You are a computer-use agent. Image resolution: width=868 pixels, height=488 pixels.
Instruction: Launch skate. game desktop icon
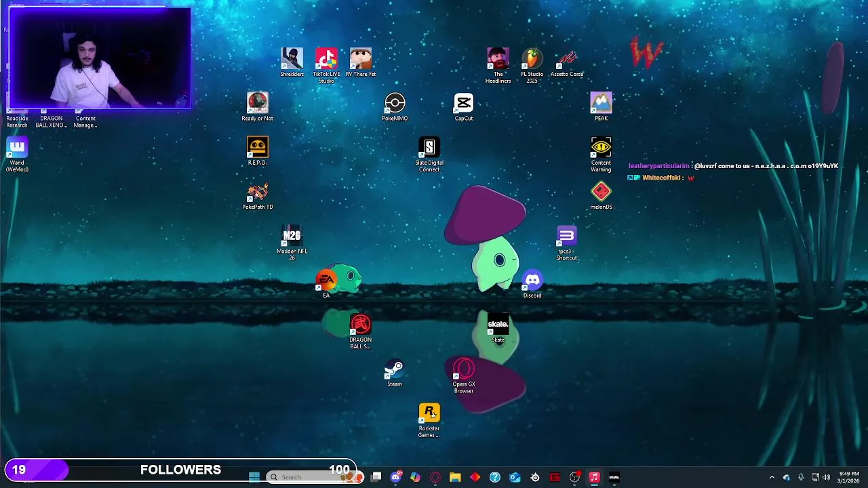point(498,329)
